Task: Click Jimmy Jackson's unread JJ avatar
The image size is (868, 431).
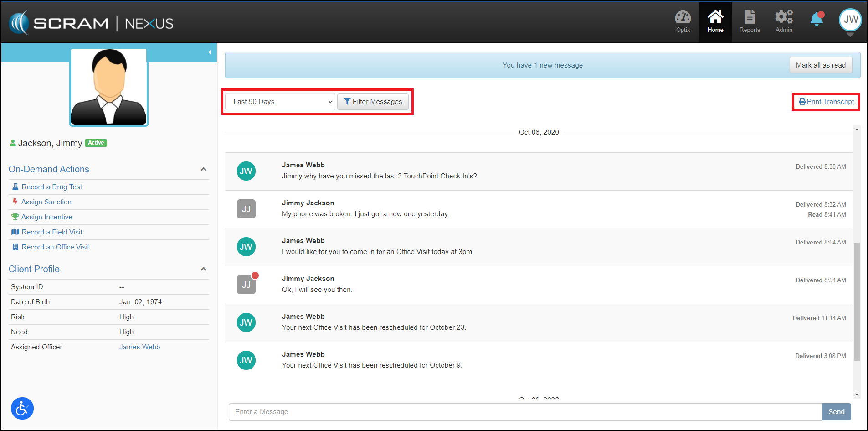Action: pos(246,285)
